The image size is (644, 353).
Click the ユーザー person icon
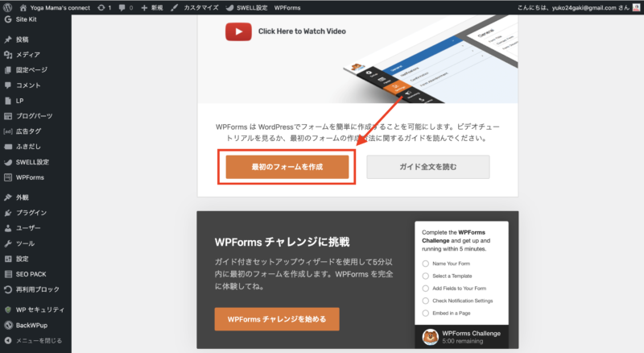(8, 228)
